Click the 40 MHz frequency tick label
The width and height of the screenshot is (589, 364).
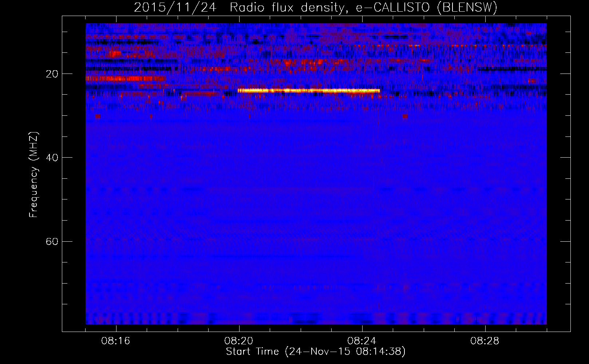coord(52,158)
